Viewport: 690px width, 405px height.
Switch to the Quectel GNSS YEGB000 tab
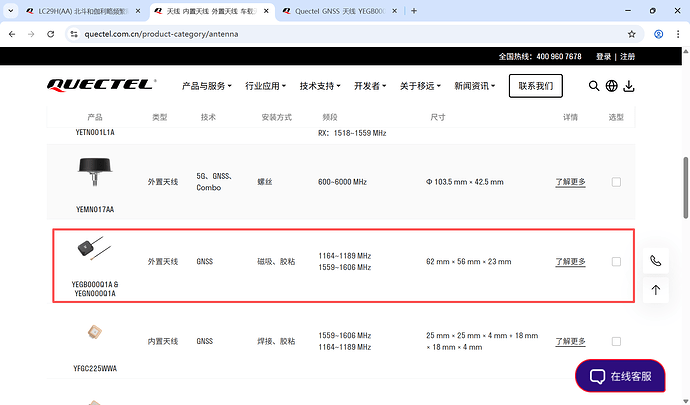click(x=340, y=11)
